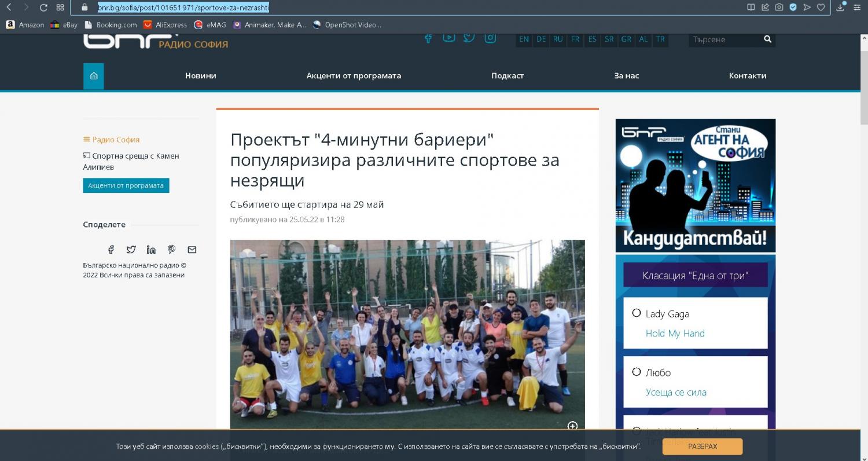Go to the site home icon
This screenshot has height=461, width=868.
(94, 76)
